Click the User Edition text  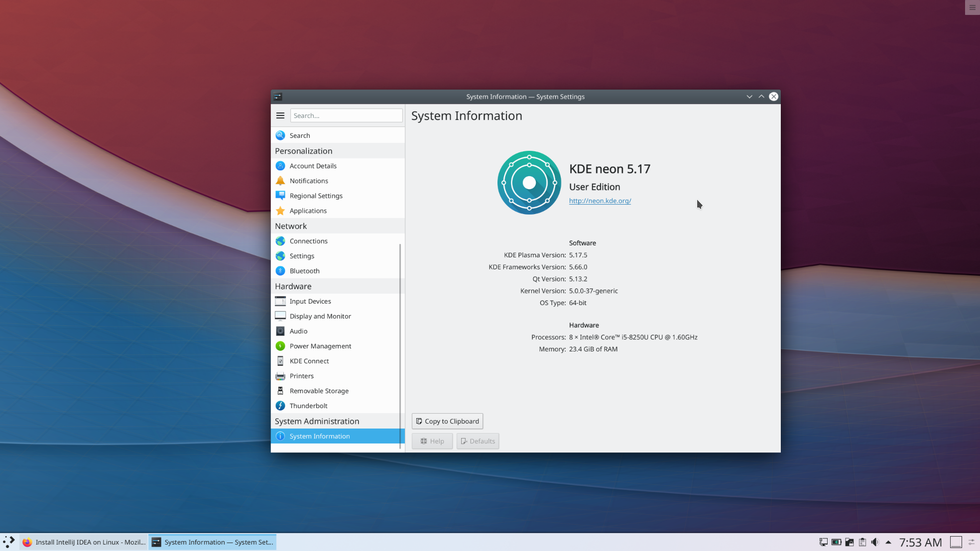(595, 187)
